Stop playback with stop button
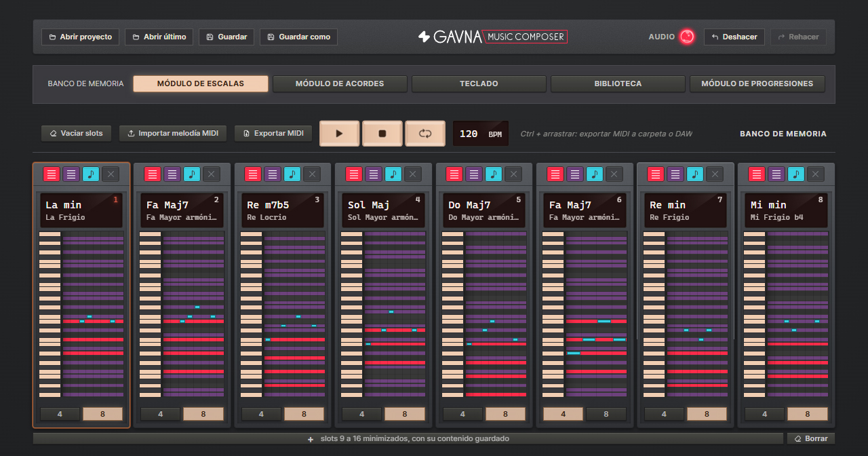868x456 pixels. (x=382, y=134)
